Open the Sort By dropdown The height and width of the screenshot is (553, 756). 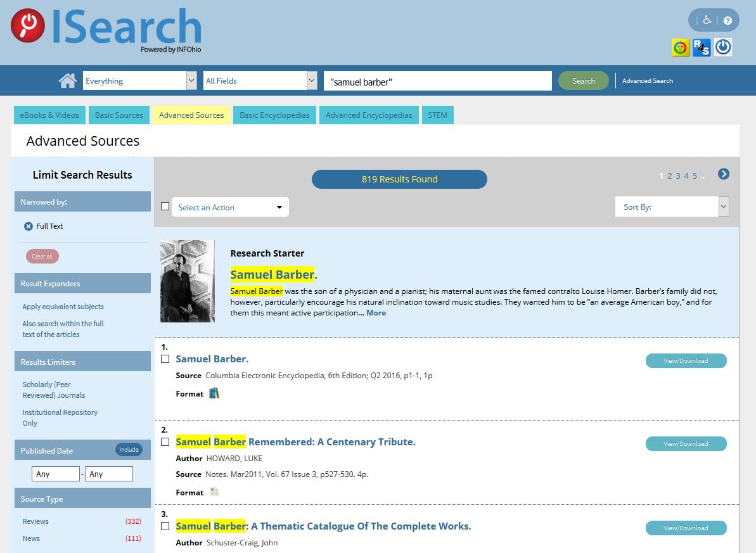coord(672,207)
